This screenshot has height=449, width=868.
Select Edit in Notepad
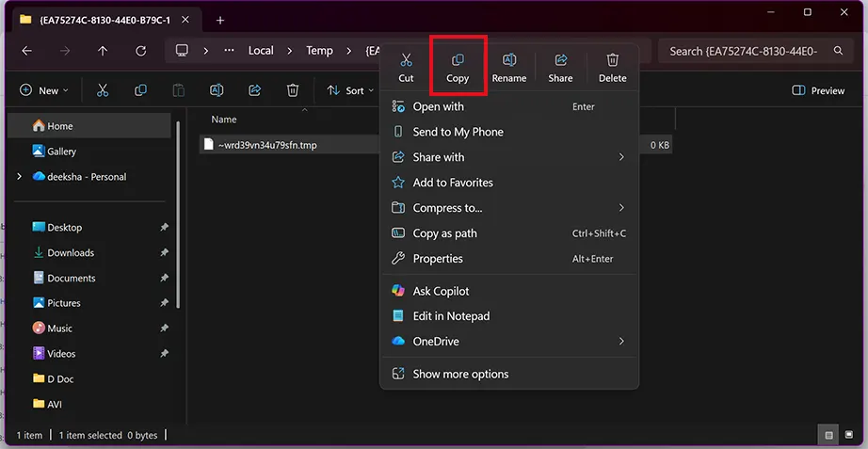click(x=508, y=316)
